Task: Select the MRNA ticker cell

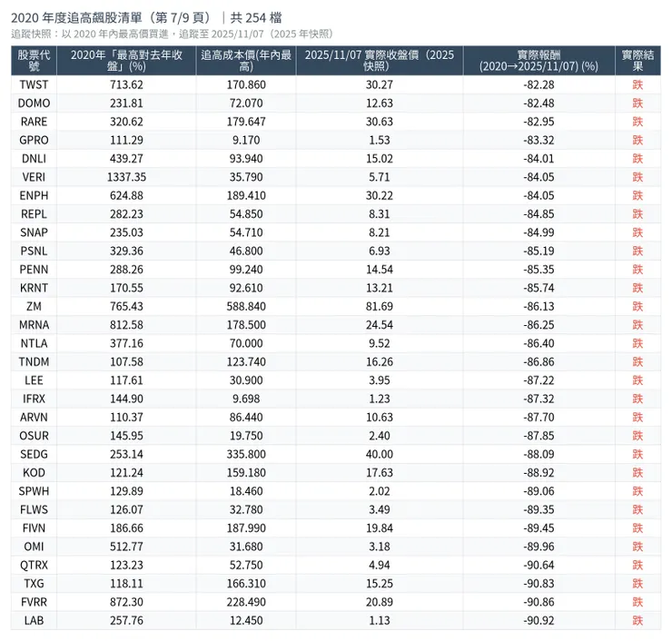Action: [x=34, y=325]
